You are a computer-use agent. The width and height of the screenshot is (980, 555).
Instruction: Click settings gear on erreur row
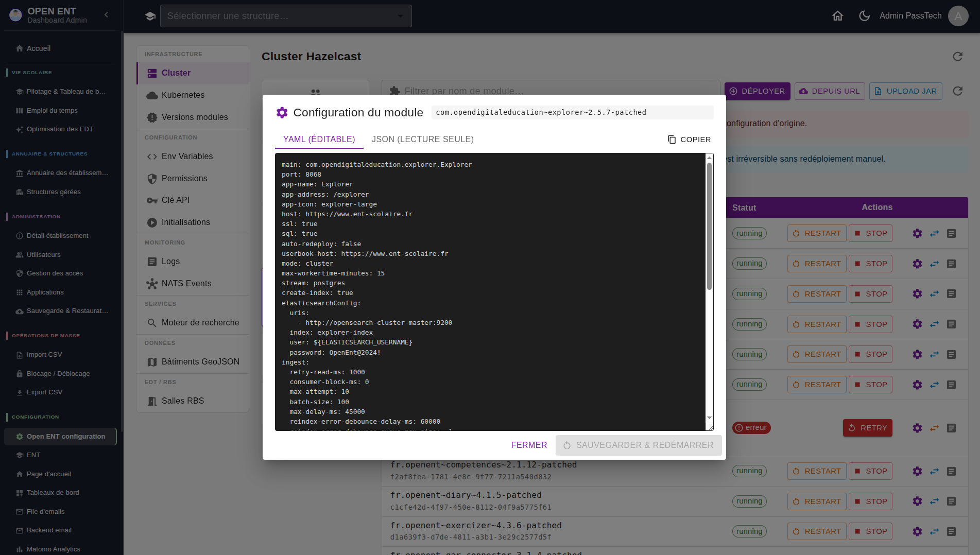tap(917, 428)
